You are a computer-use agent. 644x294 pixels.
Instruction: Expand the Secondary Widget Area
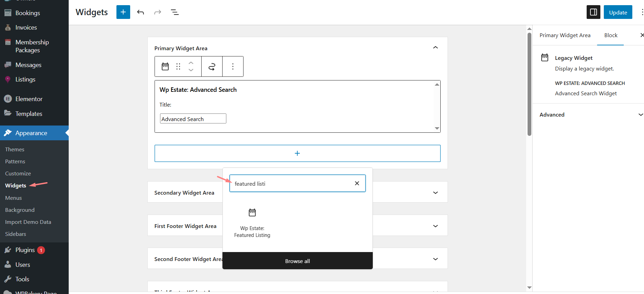click(x=435, y=193)
